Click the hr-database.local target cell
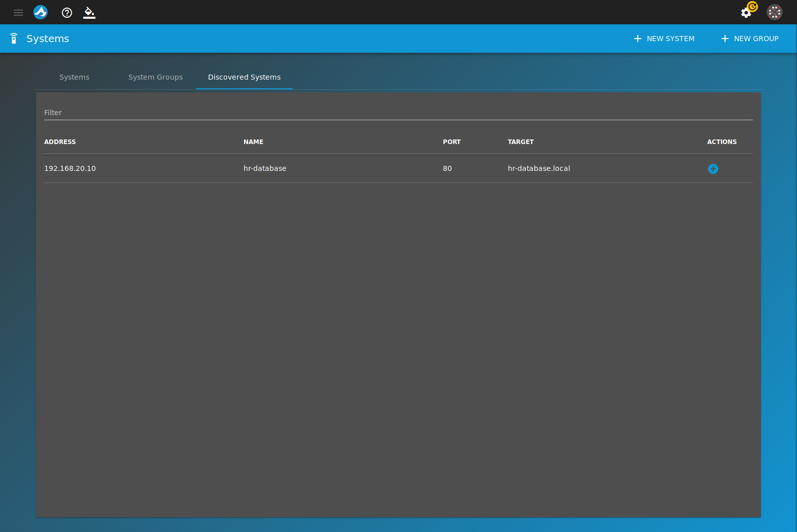Viewport: 797px width, 532px height. click(539, 168)
